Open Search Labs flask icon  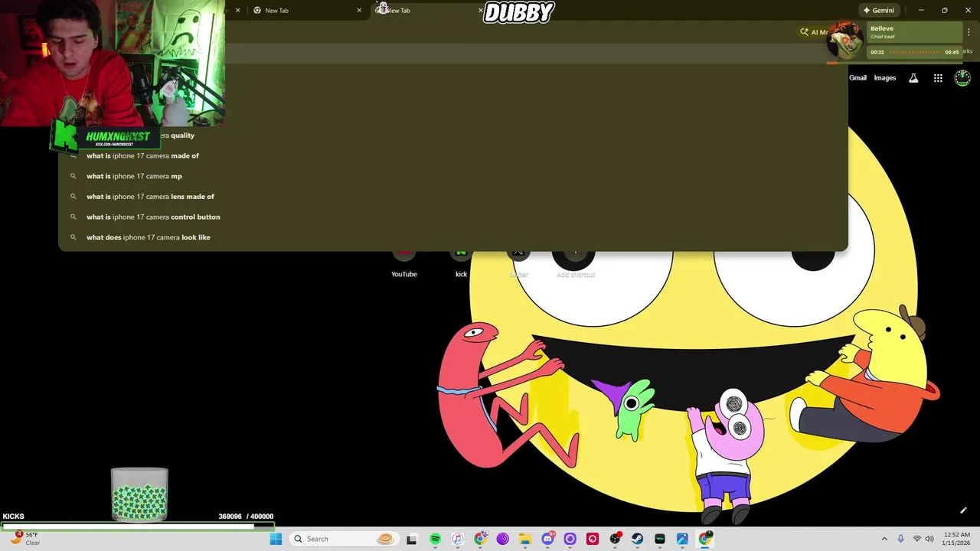[913, 78]
